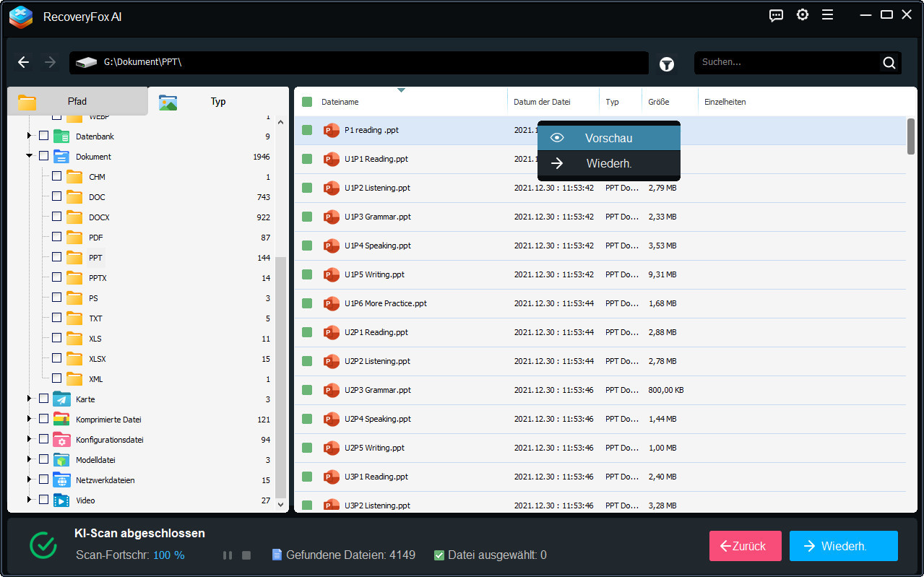Choose Vorschau from context menu
The width and height of the screenshot is (924, 577).
609,138
